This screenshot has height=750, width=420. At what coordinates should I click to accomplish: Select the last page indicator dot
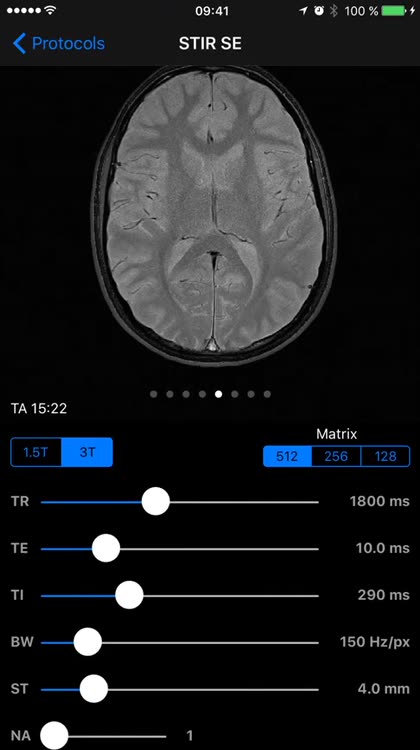coord(267,394)
